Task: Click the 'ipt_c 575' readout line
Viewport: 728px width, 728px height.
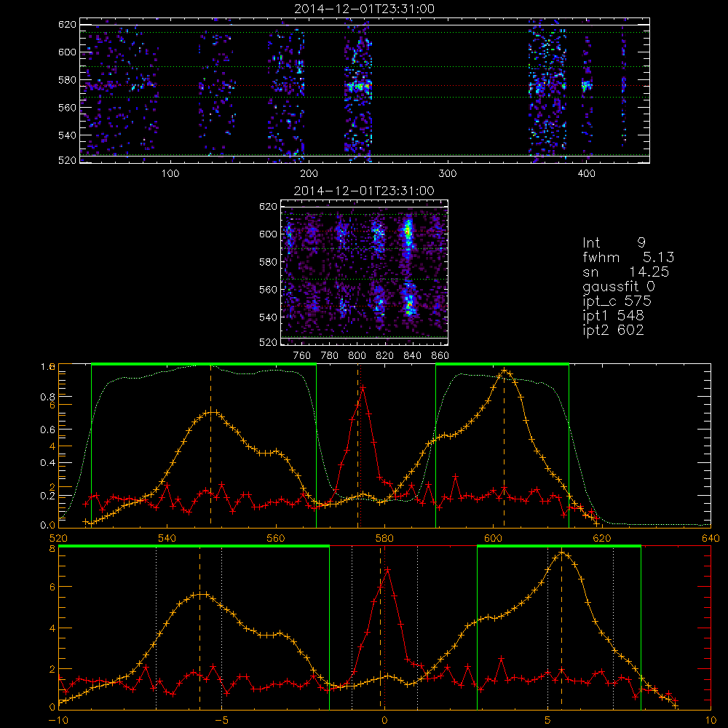Action: (x=617, y=301)
